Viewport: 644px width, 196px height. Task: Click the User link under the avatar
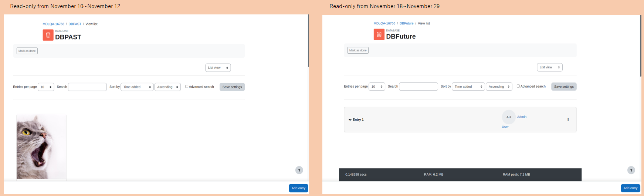(x=505, y=127)
